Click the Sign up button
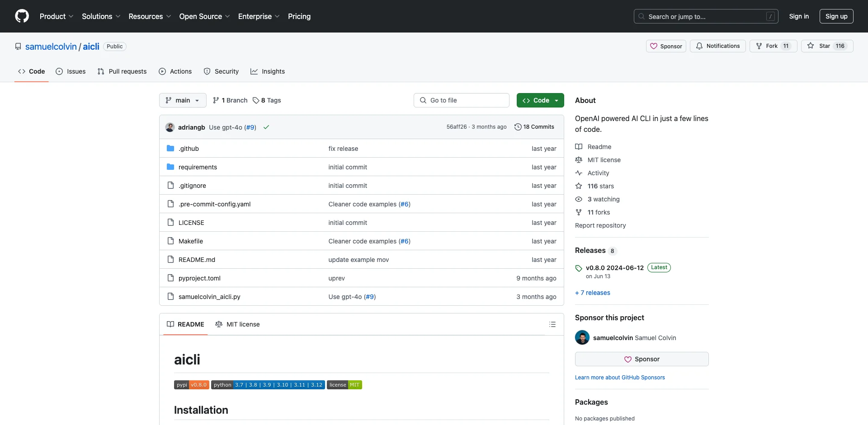The width and height of the screenshot is (868, 425). click(836, 16)
